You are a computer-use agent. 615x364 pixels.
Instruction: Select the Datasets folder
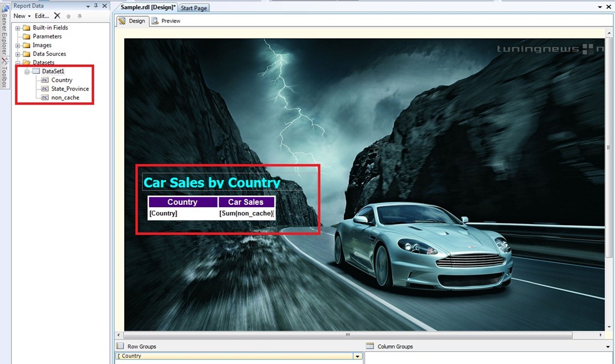[43, 62]
